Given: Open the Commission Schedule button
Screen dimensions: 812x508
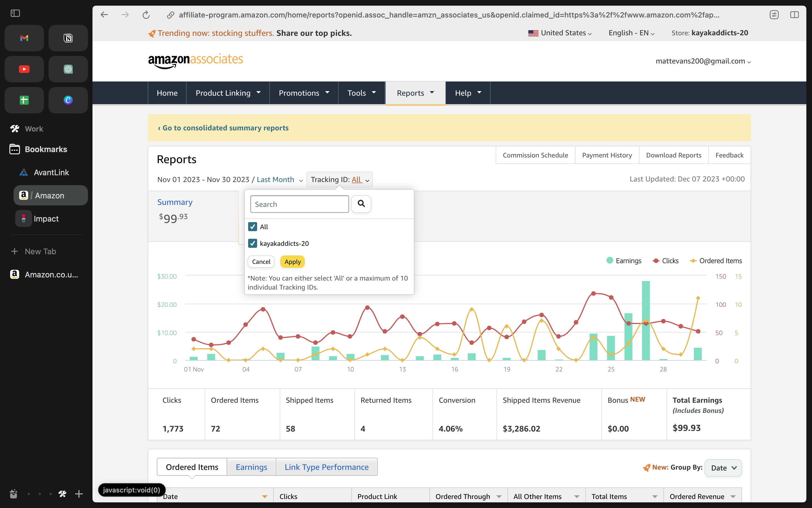Looking at the screenshot, I should pos(535,155).
